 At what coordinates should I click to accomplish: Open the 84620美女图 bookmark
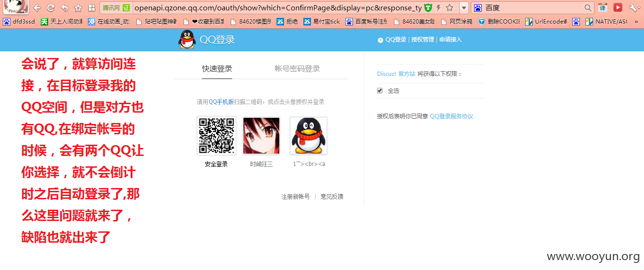(414, 22)
